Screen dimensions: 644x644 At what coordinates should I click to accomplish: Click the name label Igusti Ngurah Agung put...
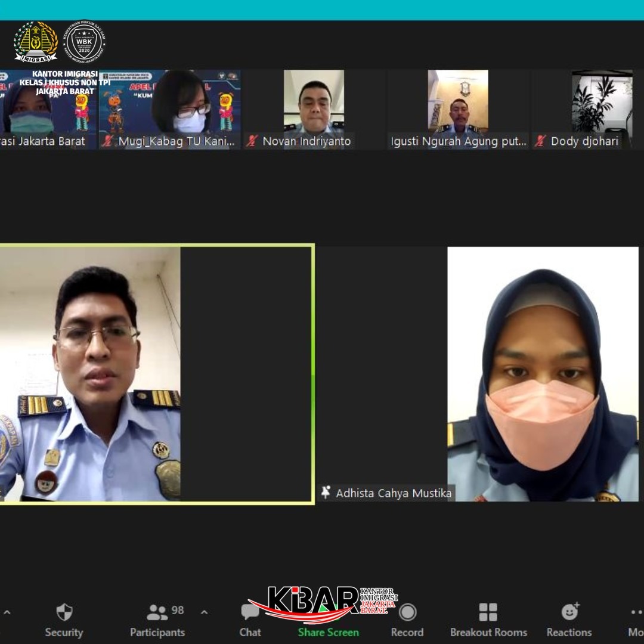pos(458,141)
